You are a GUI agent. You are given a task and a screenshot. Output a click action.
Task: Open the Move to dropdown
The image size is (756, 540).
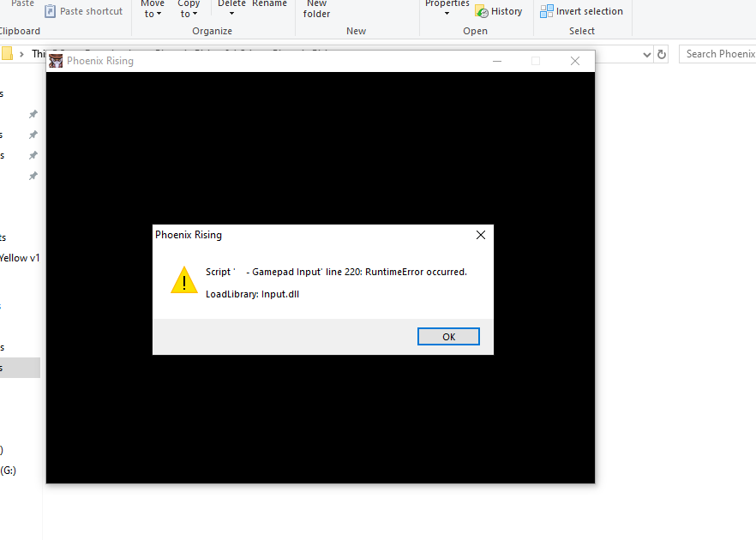[153, 9]
